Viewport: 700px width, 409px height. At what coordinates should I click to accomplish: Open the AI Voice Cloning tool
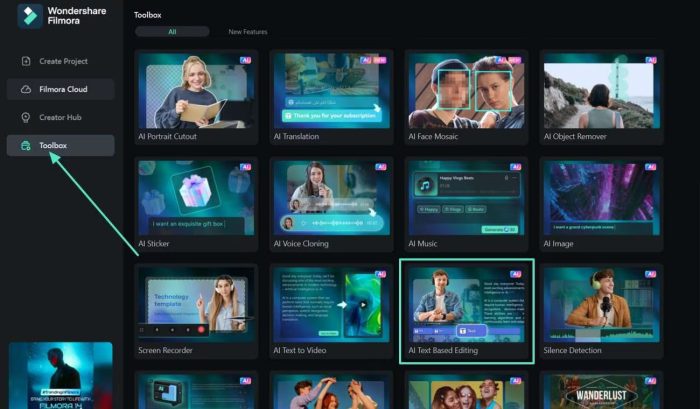[x=331, y=204]
